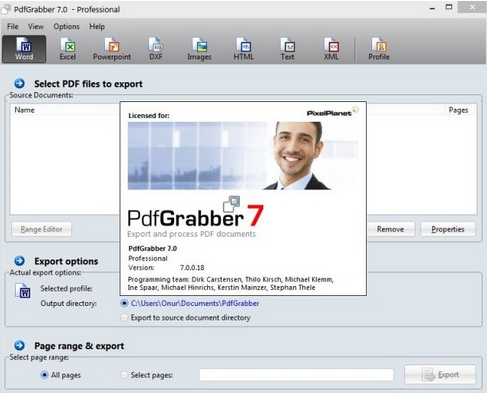Screen dimensions: 487x393
Task: Select the Images export icon
Action: point(199,49)
